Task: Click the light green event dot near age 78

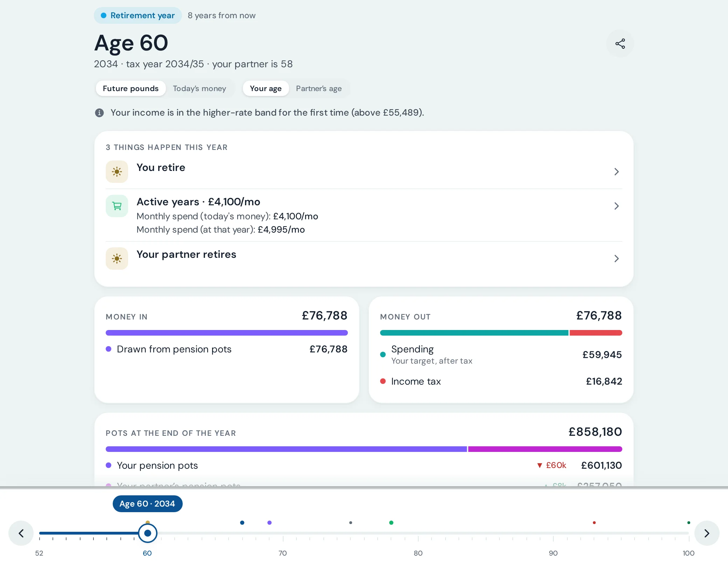Action: point(391,523)
